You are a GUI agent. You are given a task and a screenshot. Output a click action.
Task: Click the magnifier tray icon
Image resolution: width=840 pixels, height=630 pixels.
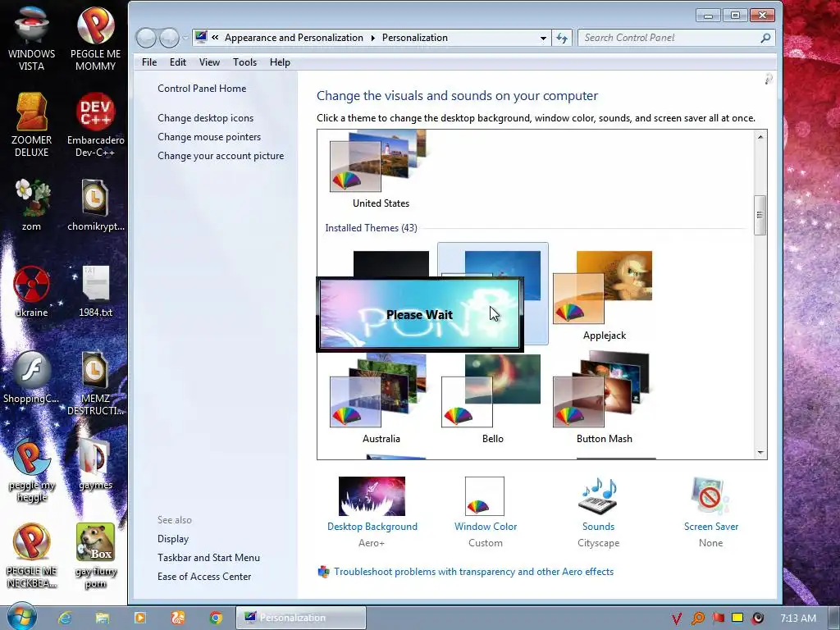coord(698,619)
